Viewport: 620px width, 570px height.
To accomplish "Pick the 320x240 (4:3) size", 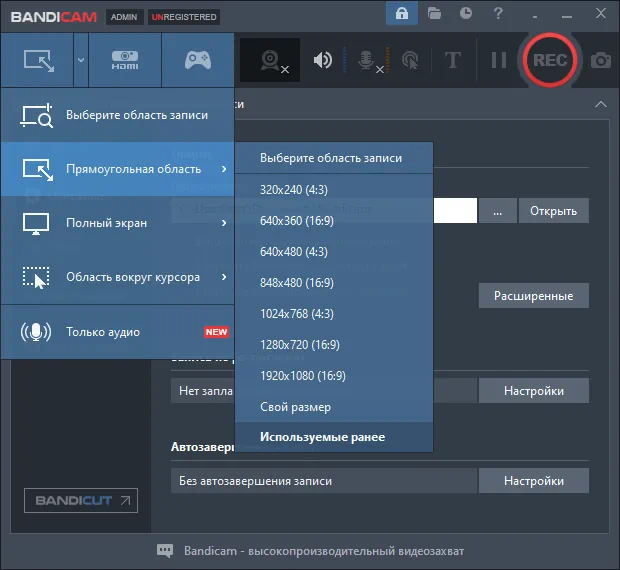I will tap(334, 190).
